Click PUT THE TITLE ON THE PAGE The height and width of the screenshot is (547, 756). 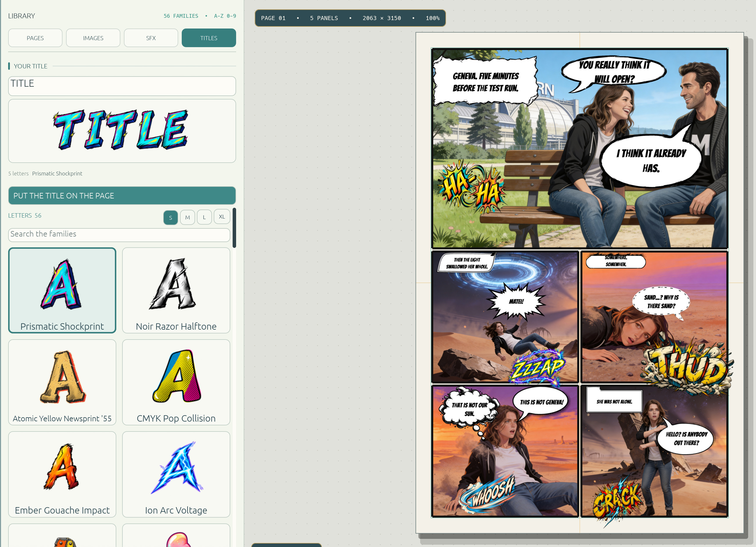pyautogui.click(x=122, y=196)
